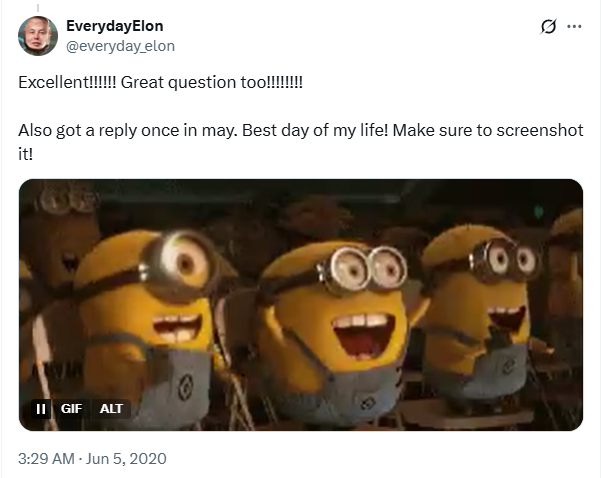The image size is (601, 478).
Task: Click the 'Best day of my life!' sentence
Action: click(315, 131)
